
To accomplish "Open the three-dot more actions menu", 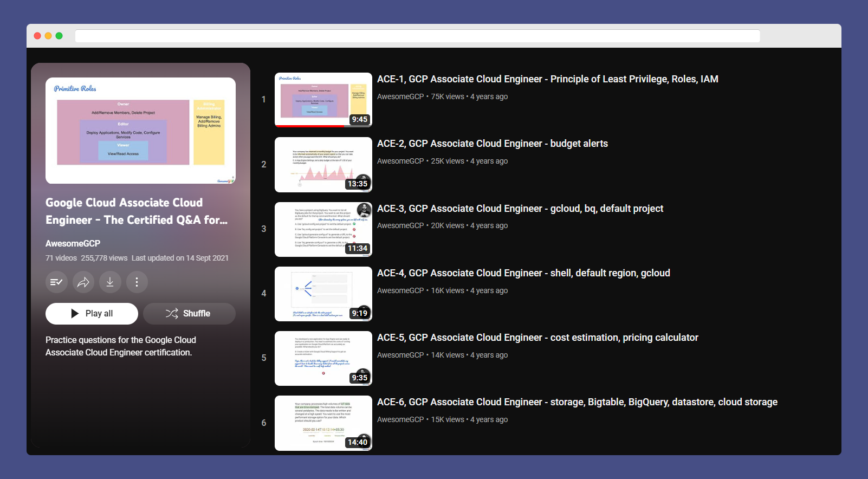I will (137, 282).
